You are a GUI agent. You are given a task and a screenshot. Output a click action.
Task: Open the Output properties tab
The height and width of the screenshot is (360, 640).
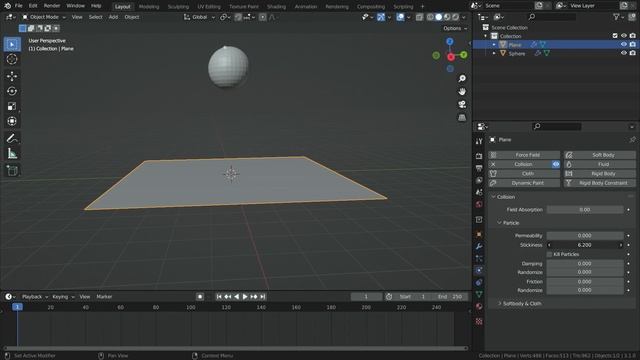479,168
